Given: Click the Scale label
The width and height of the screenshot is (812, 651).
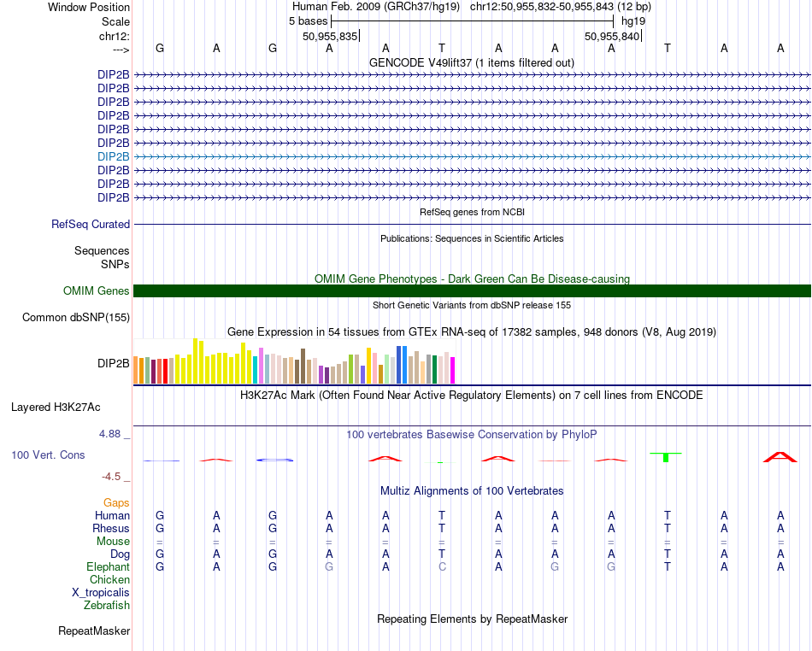Looking at the screenshot, I should coord(115,21).
